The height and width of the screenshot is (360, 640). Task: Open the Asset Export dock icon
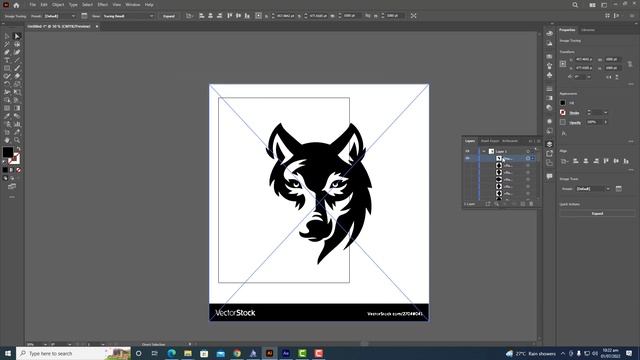(549, 153)
